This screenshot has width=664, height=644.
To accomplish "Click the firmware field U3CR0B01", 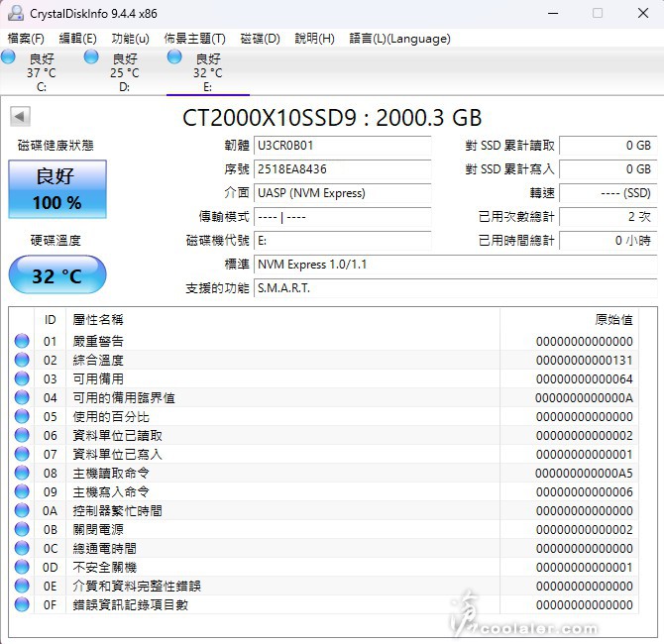I will 342,146.
